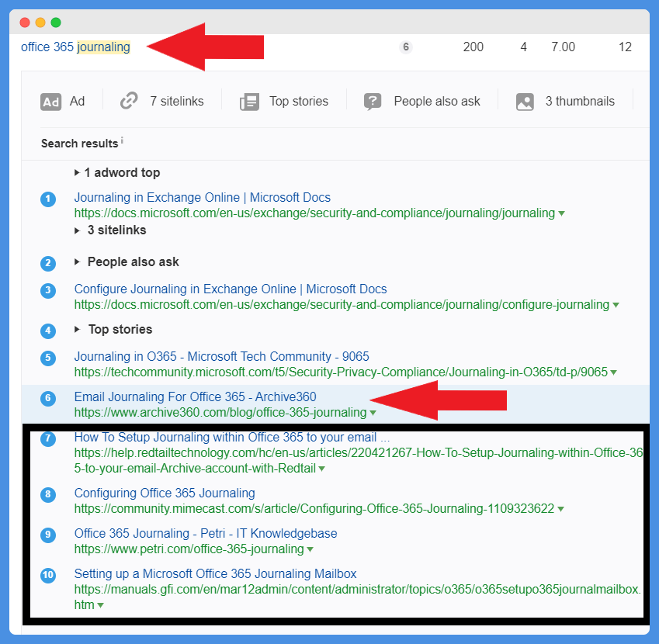
Task: Visit the techcommunity.microsoft.com green URL
Action: (x=341, y=372)
